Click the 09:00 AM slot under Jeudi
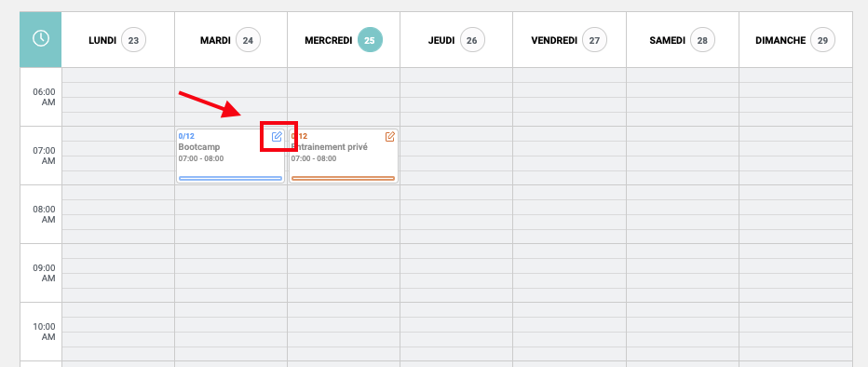Viewport: 868px width, 367px height. [456, 273]
